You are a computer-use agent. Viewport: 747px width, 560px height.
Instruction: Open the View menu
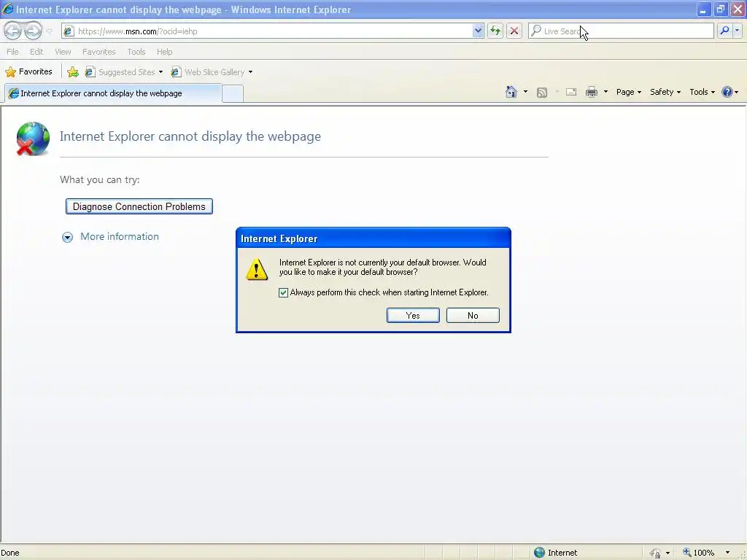point(63,52)
